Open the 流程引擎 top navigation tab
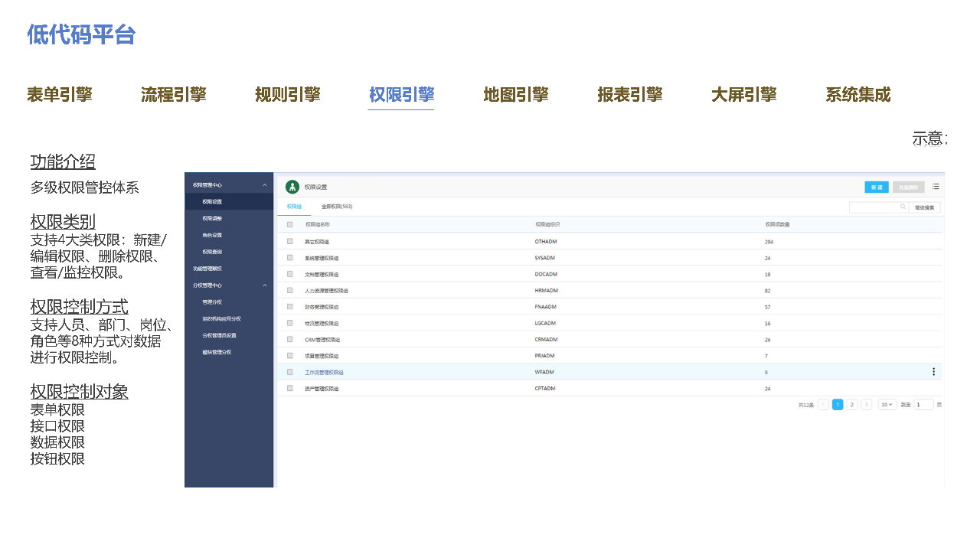The width and height of the screenshot is (980, 551). click(x=174, y=95)
